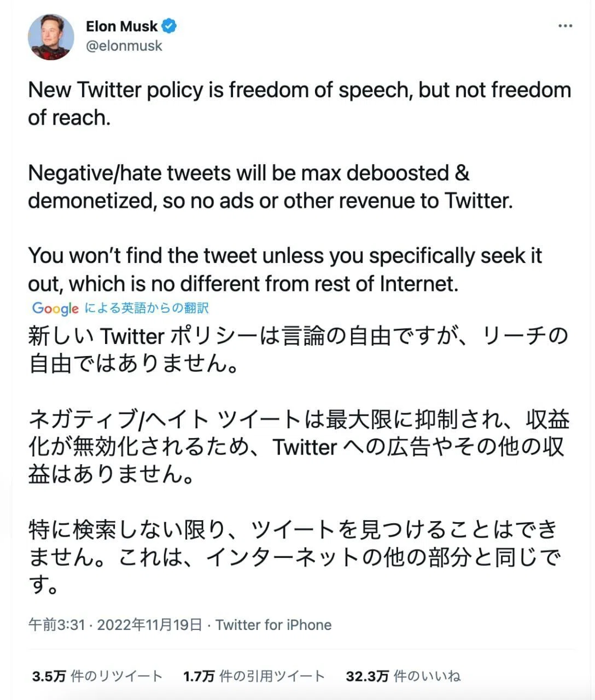Image resolution: width=595 pixels, height=700 pixels.
Task: View the 3.5万 件のリツイート retweet list
Action: [x=97, y=676]
